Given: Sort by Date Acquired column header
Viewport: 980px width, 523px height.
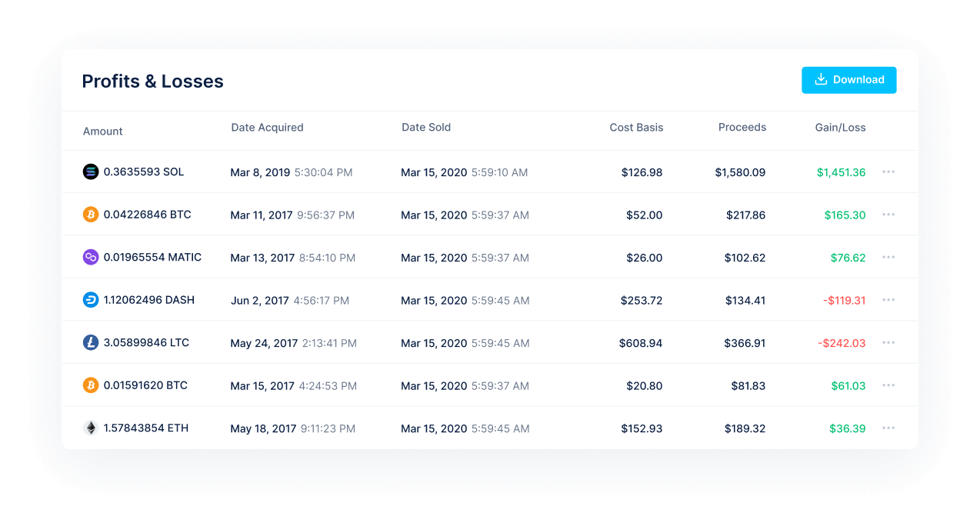Looking at the screenshot, I should click(267, 128).
